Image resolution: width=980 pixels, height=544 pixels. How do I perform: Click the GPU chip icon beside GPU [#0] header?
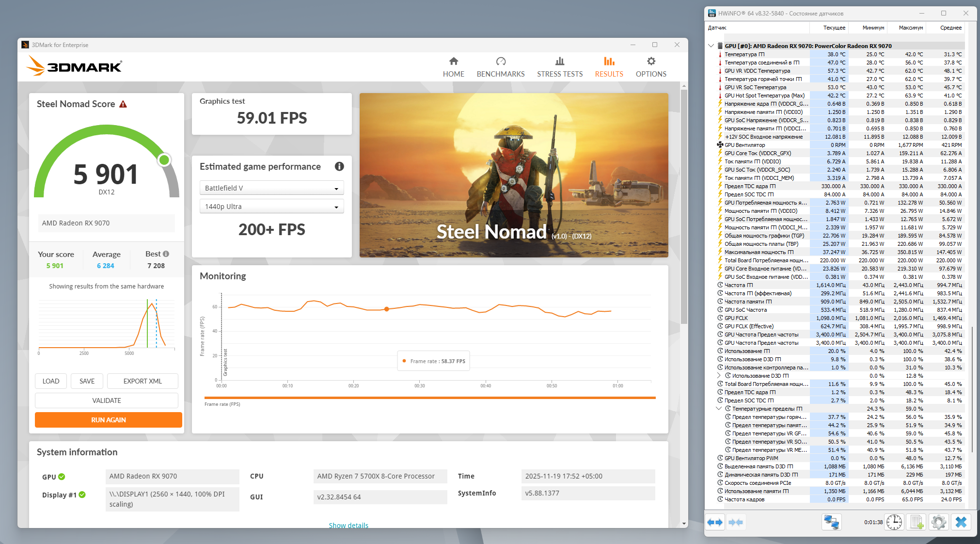tap(720, 46)
